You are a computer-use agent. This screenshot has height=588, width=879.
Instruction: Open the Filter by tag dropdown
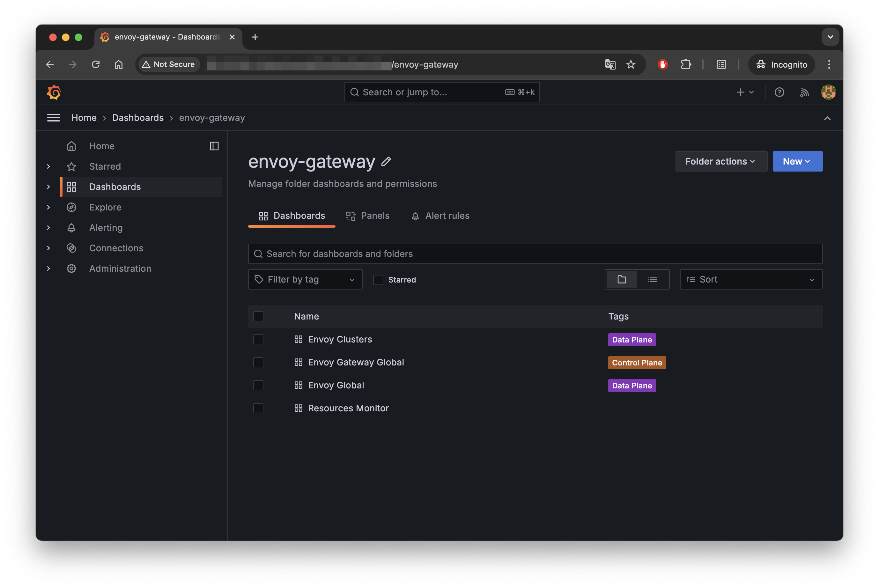(x=305, y=279)
